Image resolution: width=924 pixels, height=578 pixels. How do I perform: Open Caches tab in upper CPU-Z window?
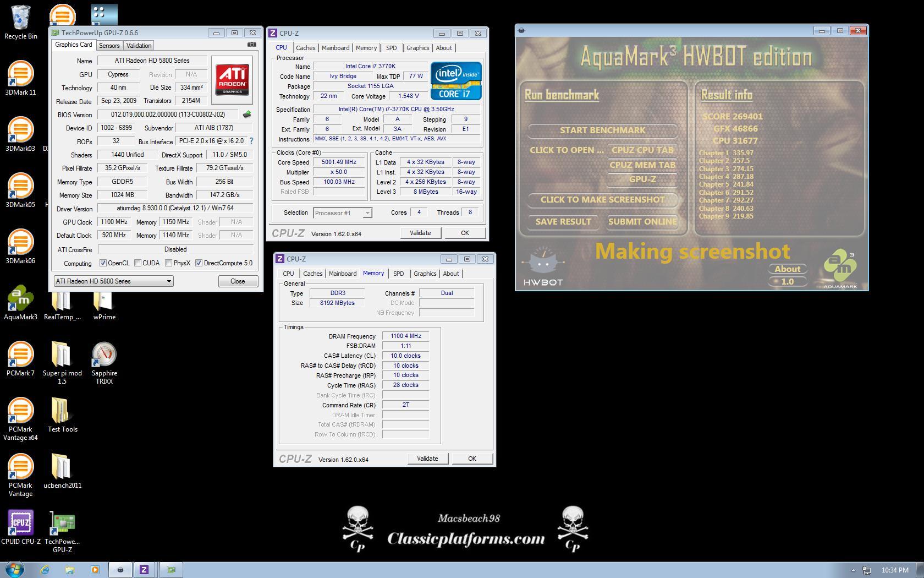point(306,48)
